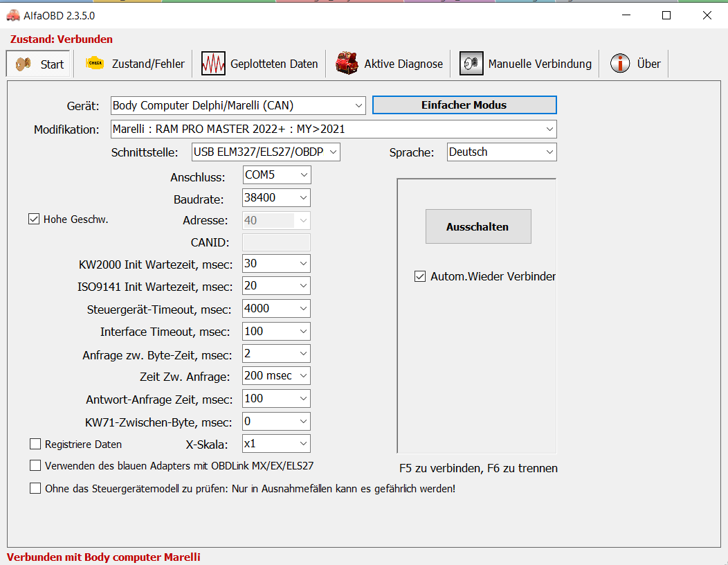Click the yellow check-engine icon for Zustand/Fehler
Image resolution: width=728 pixels, height=565 pixels.
(95, 63)
